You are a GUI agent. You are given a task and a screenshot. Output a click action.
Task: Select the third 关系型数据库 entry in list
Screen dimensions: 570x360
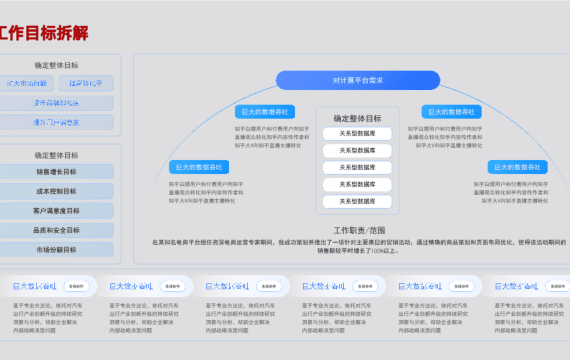tap(357, 167)
